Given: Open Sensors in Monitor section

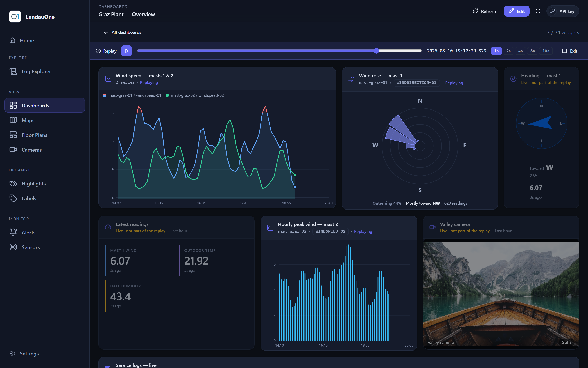Looking at the screenshot, I should 45,247.
